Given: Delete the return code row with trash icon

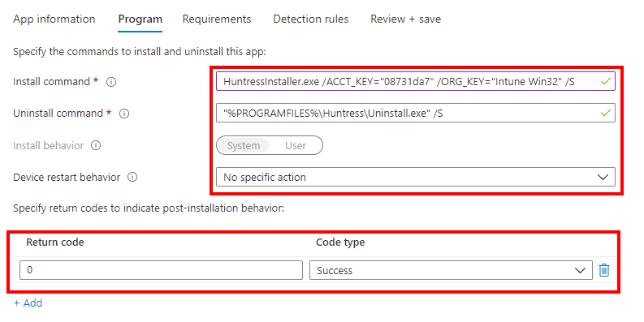Looking at the screenshot, I should click(603, 270).
